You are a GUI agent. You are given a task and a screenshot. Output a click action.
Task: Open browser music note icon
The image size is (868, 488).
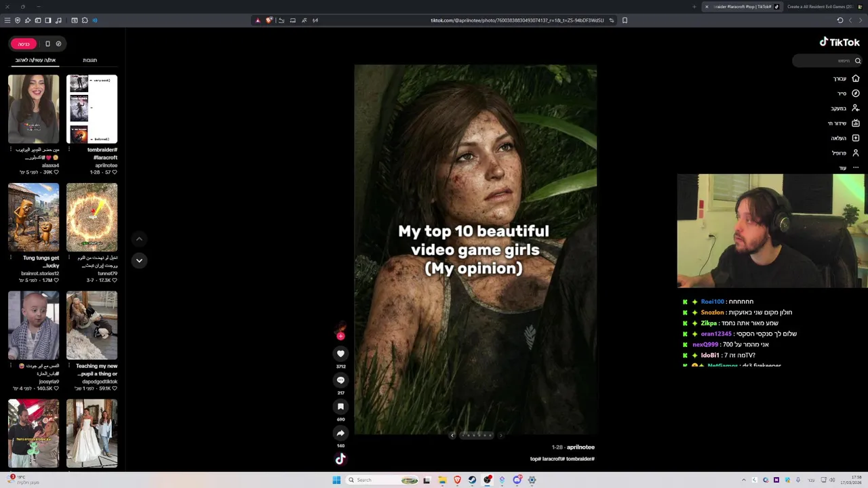tap(58, 20)
